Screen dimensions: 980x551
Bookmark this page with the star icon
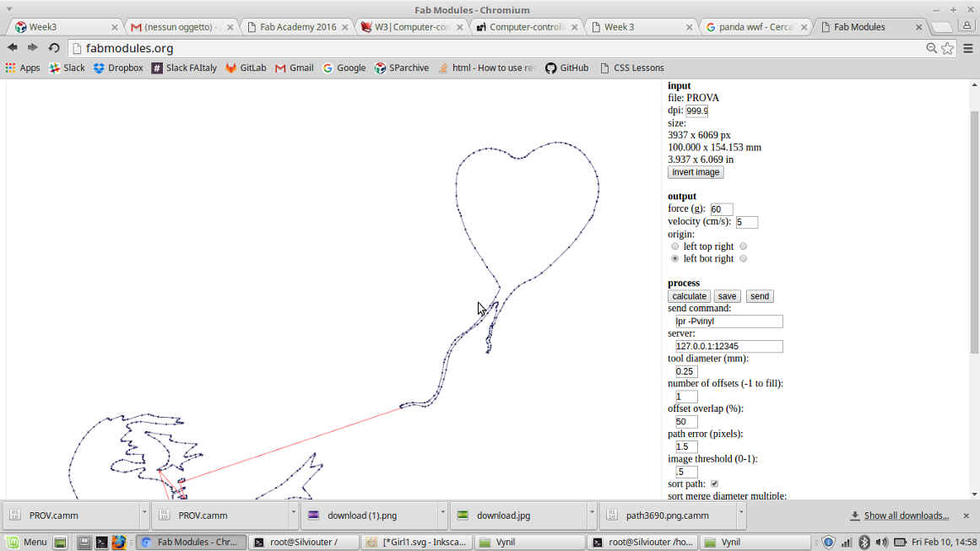[947, 48]
